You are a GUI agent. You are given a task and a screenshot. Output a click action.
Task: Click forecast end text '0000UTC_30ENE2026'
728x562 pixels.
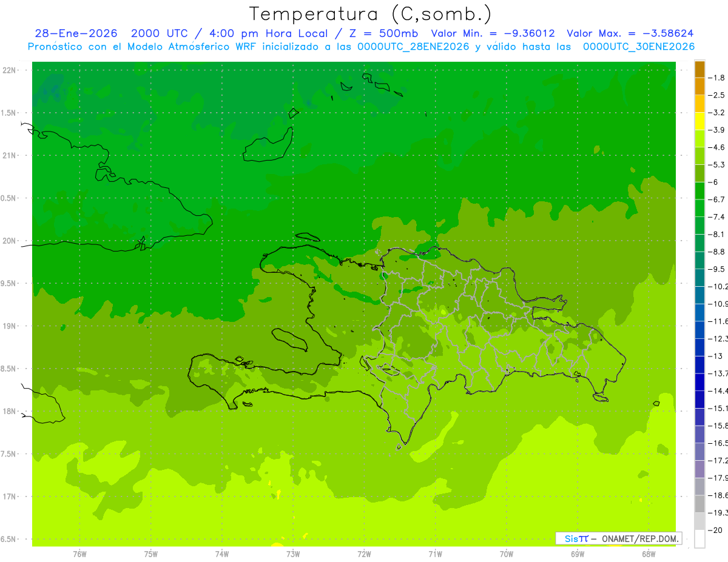coord(639,47)
